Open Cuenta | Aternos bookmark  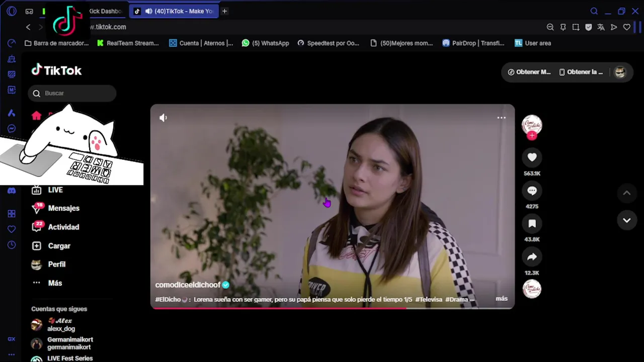click(201, 43)
